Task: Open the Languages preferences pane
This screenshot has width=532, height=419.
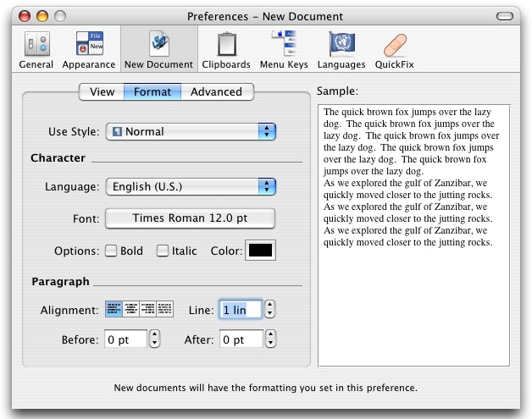Action: (x=341, y=50)
